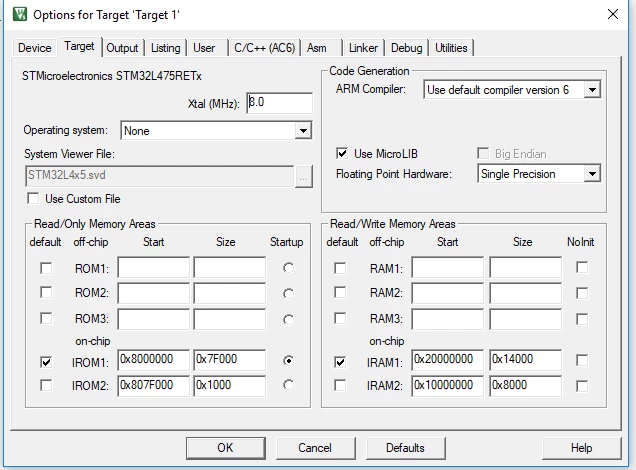The width and height of the screenshot is (636, 470).
Task: Open the Floating Point Hardware dropdown
Action: coord(592,174)
